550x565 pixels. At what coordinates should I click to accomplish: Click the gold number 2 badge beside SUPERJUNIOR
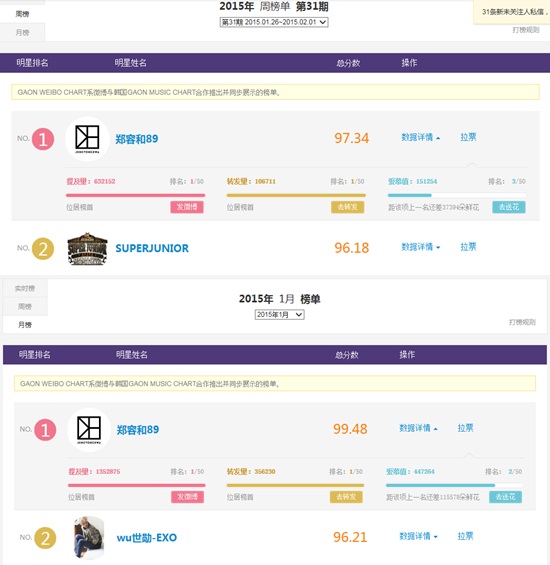(43, 249)
